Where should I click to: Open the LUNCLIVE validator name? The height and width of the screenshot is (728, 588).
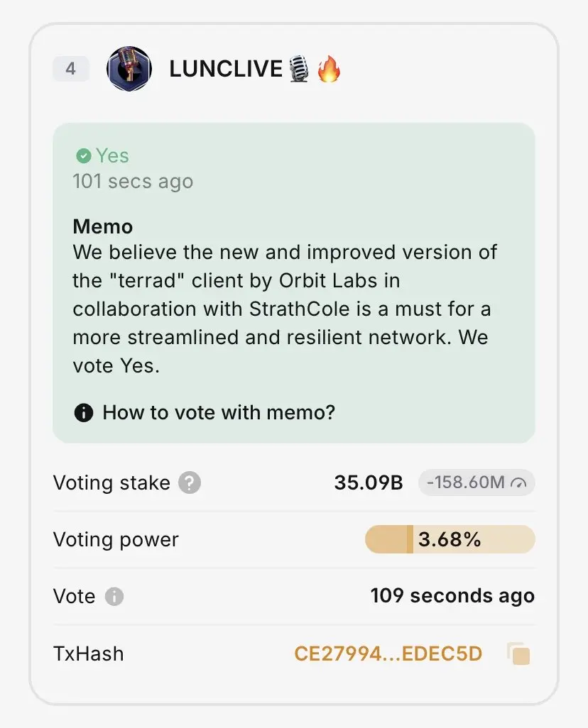pos(226,70)
